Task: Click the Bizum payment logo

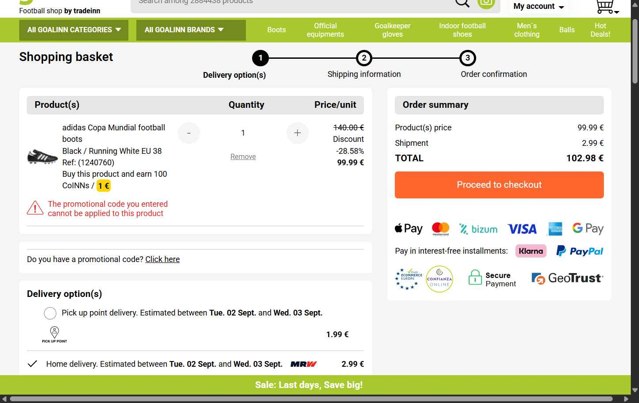Action: tap(478, 229)
